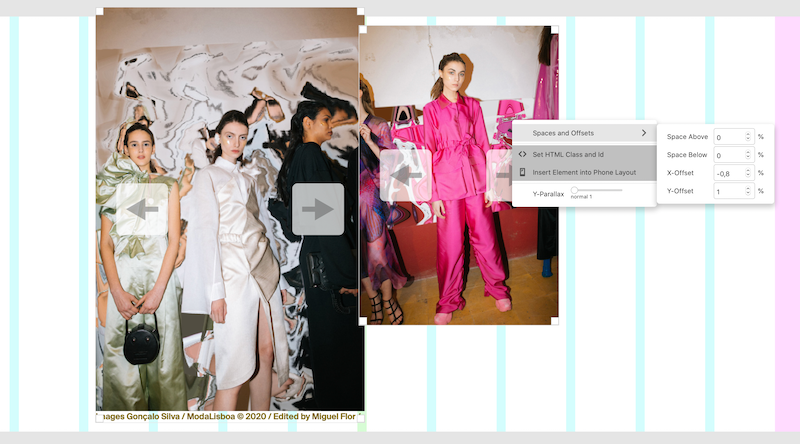Screen dimensions: 800x444
Task: Click left arrow on the first slideshow
Action: [x=142, y=209]
